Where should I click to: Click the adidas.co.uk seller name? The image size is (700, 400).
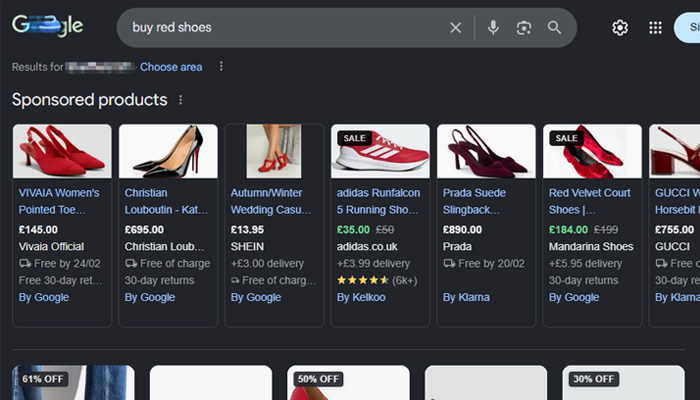coord(367,247)
